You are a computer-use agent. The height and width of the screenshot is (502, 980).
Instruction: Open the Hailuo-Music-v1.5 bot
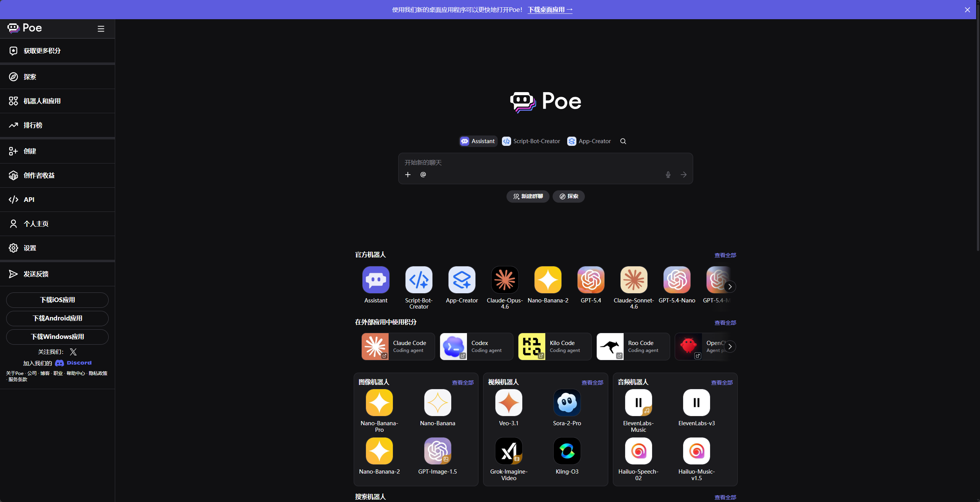coord(697,451)
